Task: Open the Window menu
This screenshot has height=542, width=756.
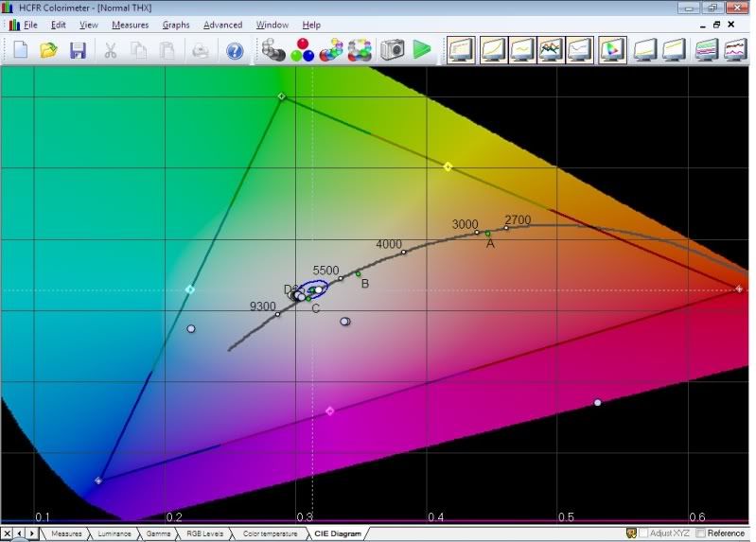Action: tap(273, 26)
